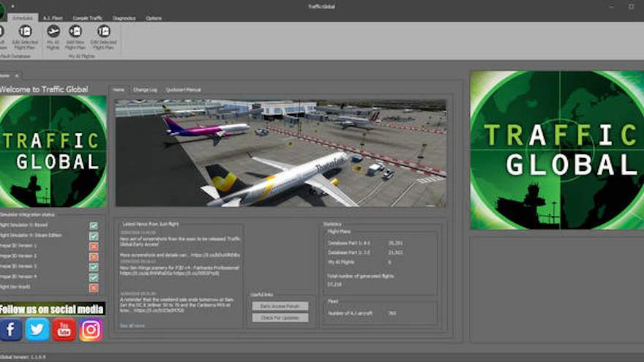The width and height of the screenshot is (644, 362).
Task: Open the Instagram social media icon
Action: click(91, 330)
